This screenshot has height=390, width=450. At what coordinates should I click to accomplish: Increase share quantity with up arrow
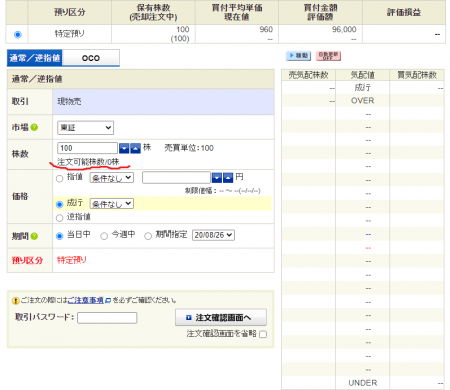[x=135, y=148]
